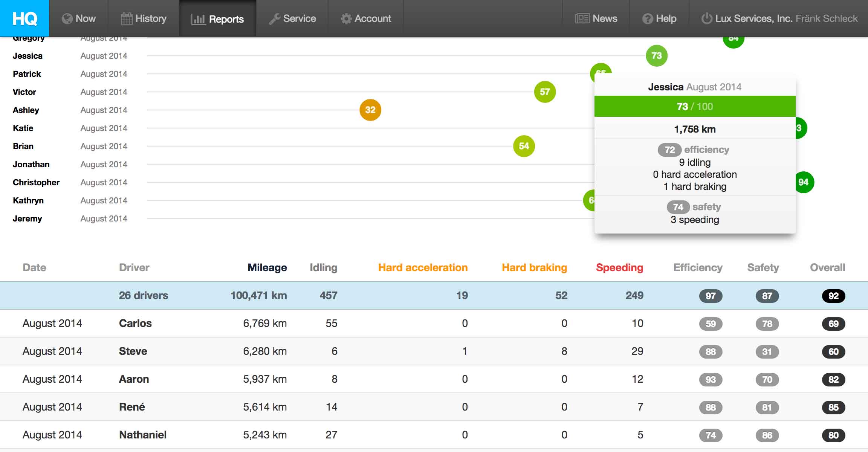Click the power icon beside Lux Services
This screenshot has height=452, width=868.
[x=707, y=18]
